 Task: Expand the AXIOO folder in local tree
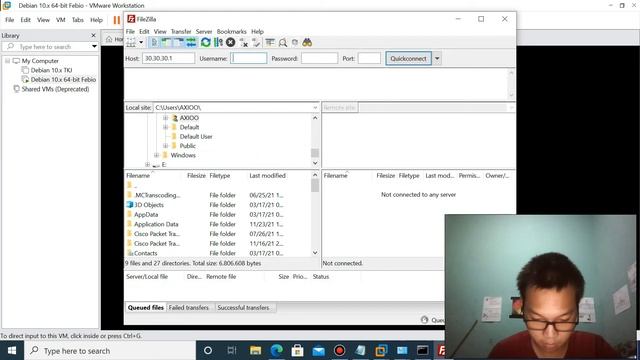pyautogui.click(x=166, y=118)
